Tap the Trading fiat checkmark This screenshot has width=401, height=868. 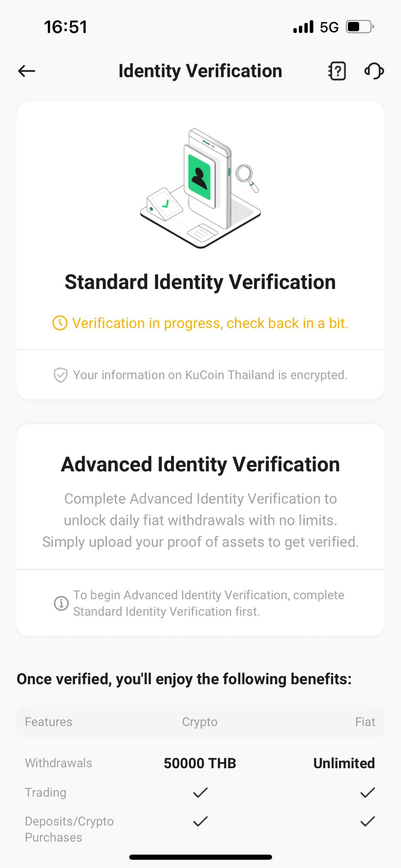click(x=367, y=793)
